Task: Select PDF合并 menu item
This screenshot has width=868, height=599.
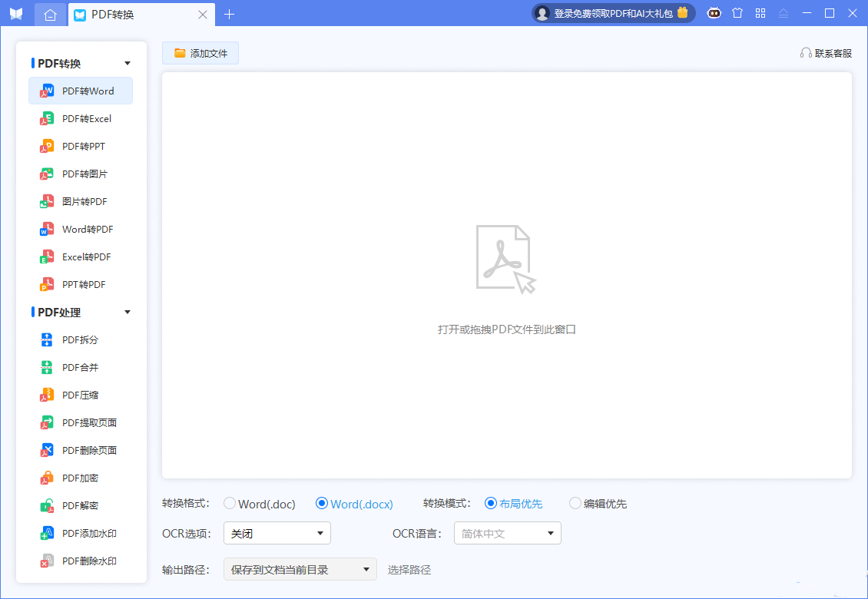Action: coord(81,368)
